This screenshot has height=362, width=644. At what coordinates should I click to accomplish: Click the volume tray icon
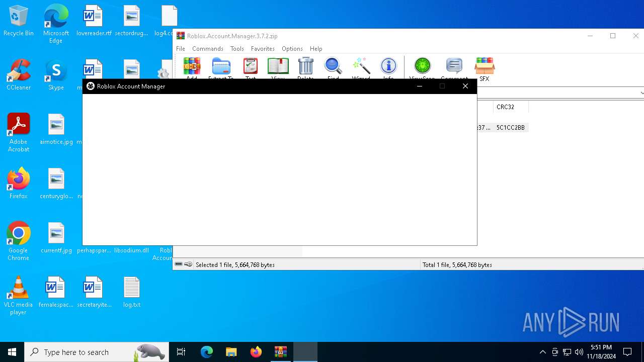579,352
